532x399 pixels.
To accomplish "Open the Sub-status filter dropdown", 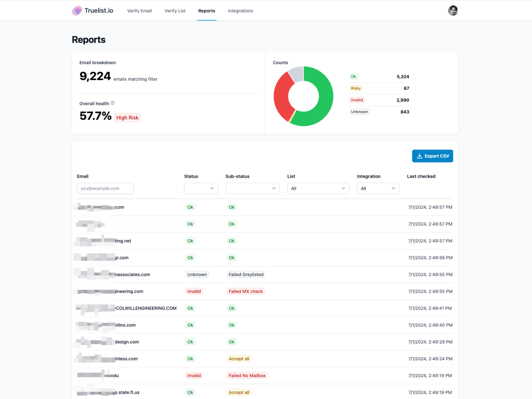I will 253,188.
